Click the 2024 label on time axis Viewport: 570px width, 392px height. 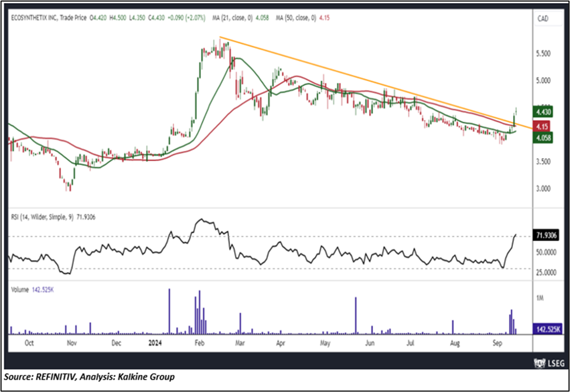155,343
